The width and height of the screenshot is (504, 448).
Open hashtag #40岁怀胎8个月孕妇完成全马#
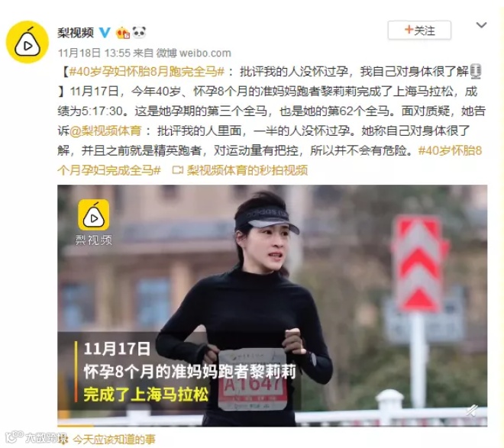point(270,160)
